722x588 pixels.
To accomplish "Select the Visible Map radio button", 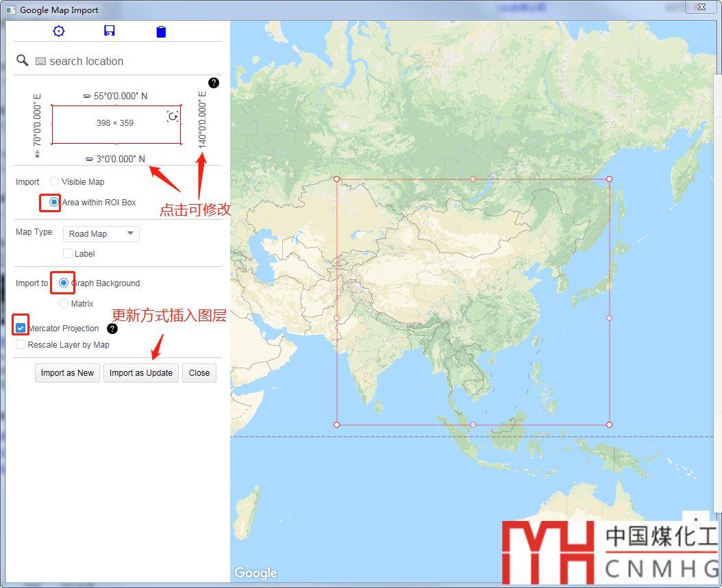I will pos(54,182).
